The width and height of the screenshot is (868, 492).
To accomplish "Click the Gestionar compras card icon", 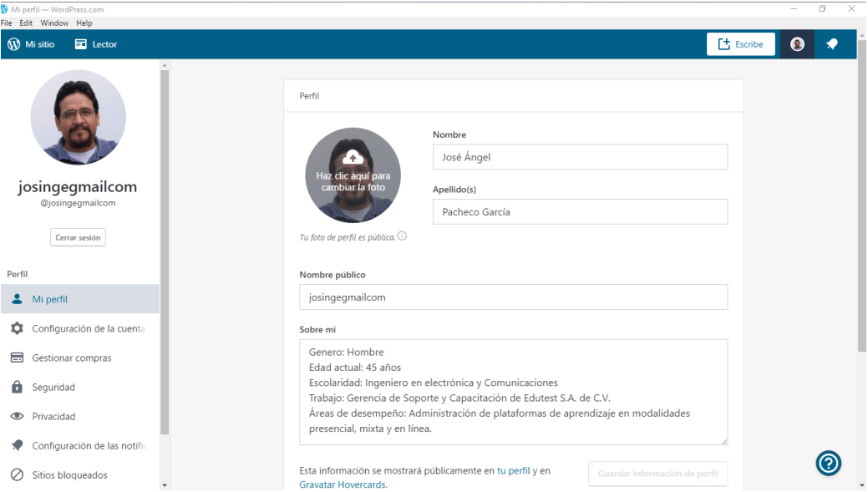I will tap(15, 358).
